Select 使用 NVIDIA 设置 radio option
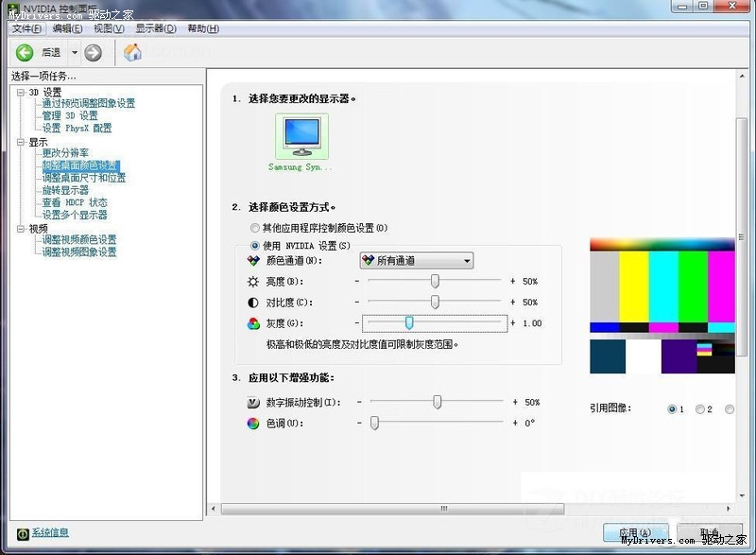Screen dimensions: 756x555 [254, 246]
